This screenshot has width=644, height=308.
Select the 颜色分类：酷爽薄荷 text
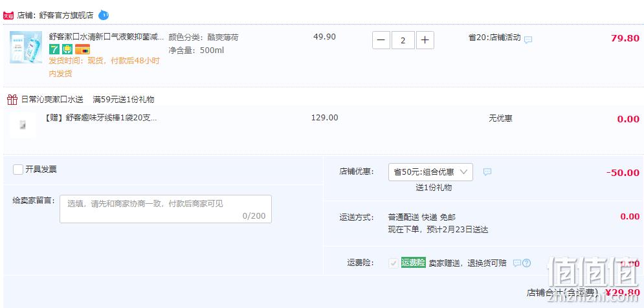pos(203,38)
